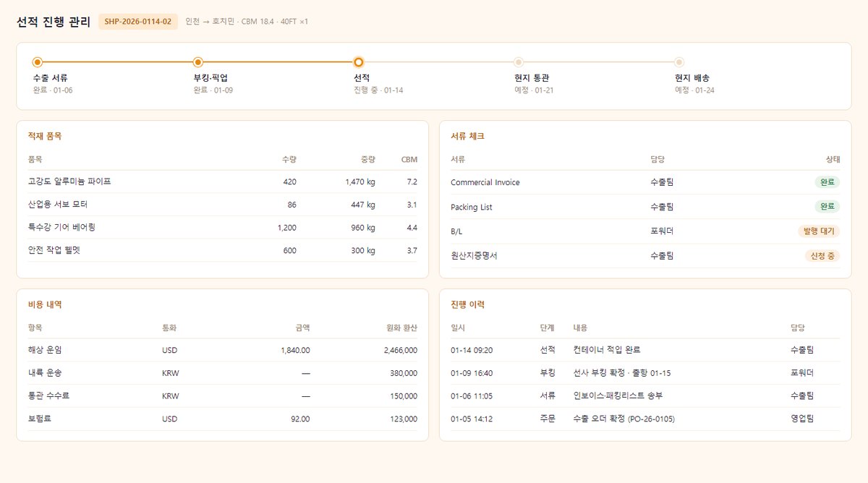Image resolution: width=868 pixels, height=483 pixels.
Task: Click the 원화 환산 column header
Action: point(402,328)
